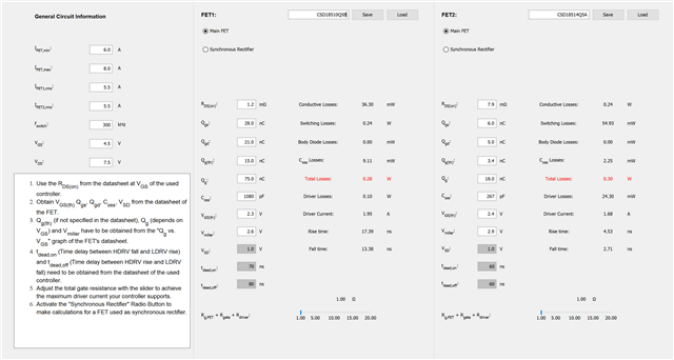Click the switching frequency kHz input field
This screenshot has height=360, width=674.
(101, 125)
